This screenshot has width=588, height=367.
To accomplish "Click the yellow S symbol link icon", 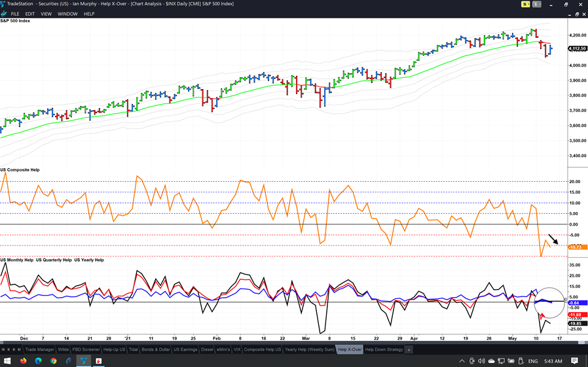I will (x=524, y=5).
